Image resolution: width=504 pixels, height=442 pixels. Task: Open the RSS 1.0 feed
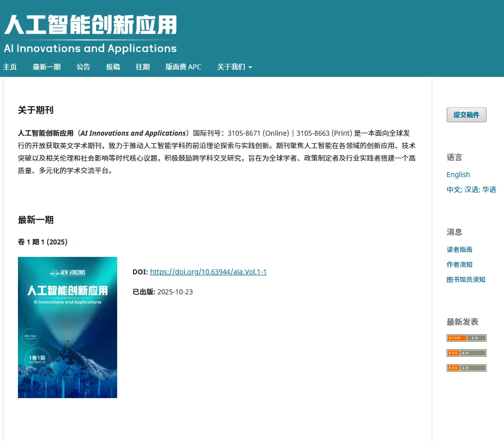point(466,368)
